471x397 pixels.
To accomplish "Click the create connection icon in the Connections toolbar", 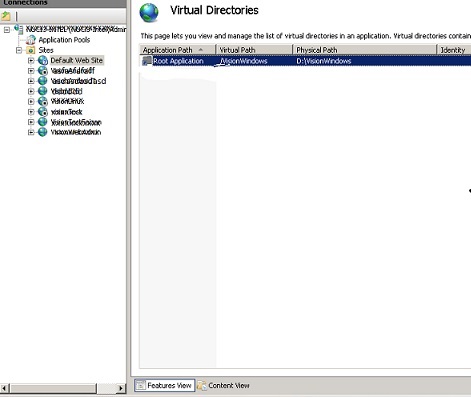I will click(x=6, y=16).
